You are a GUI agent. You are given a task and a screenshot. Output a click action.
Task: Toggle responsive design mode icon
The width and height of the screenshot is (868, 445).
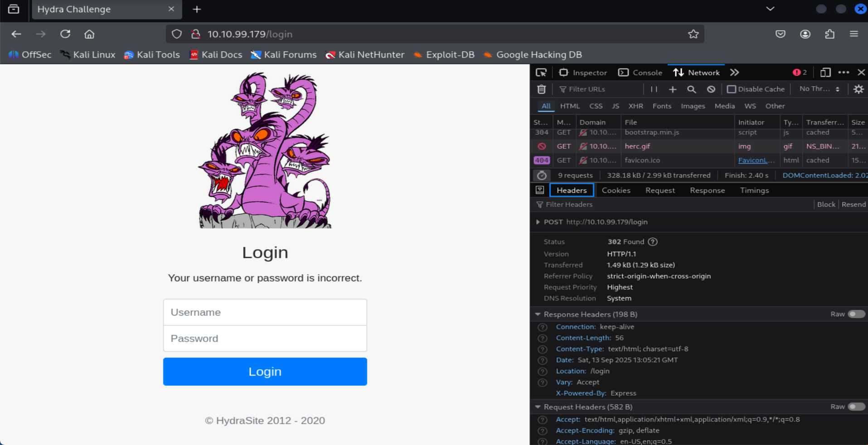click(x=825, y=73)
